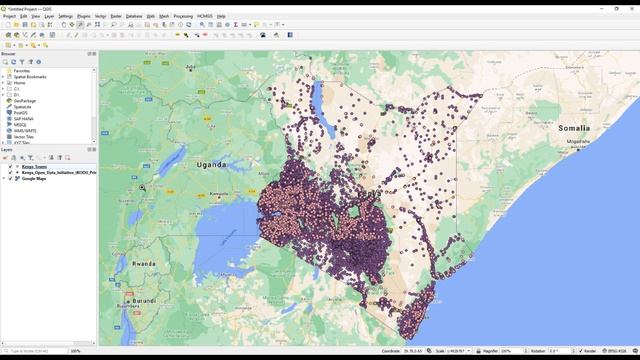Click the Add Group icon in Layers panel

pyautogui.click(x=13, y=158)
